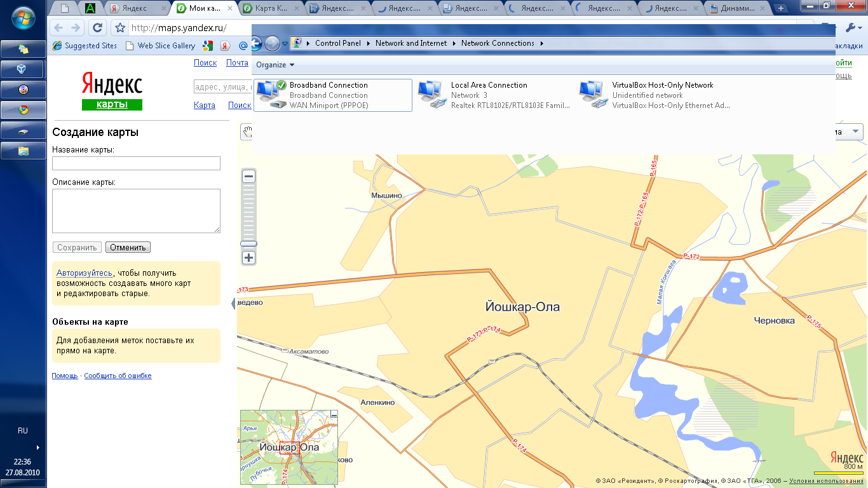Image resolution: width=868 pixels, height=488 pixels.
Task: Click the Сохранить button
Action: tap(77, 248)
